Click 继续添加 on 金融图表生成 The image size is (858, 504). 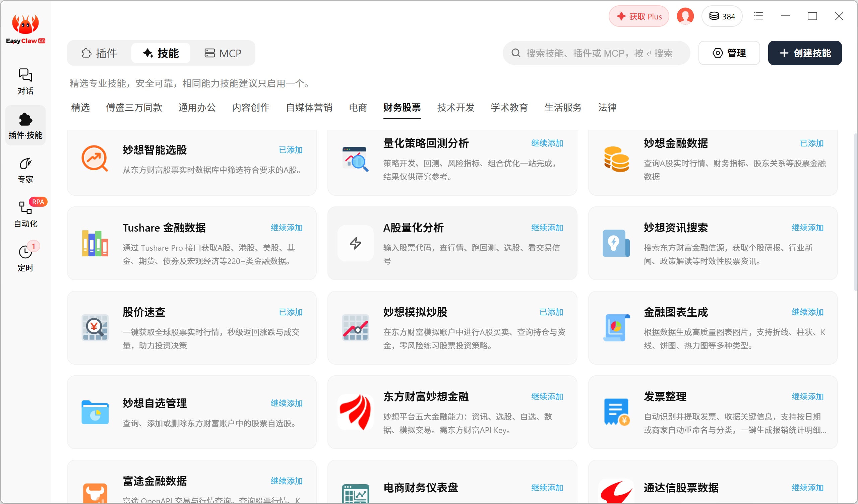click(807, 312)
